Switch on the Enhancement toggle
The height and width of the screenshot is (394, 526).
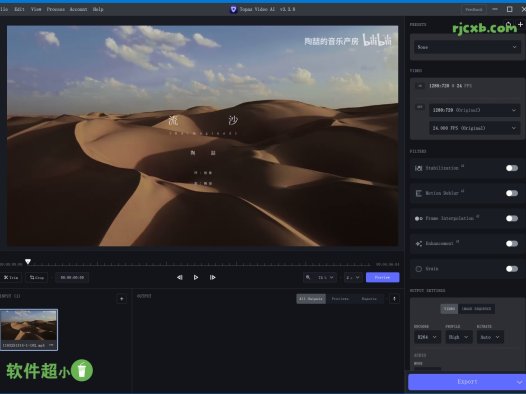[512, 243]
